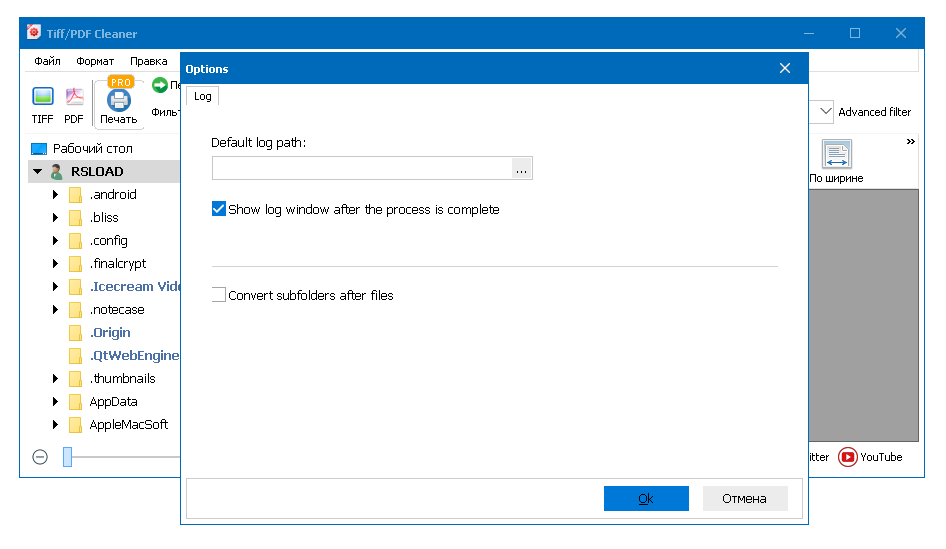This screenshot has width=946, height=549.
Task: Click the zoom-out minus icon
Action: [x=40, y=457]
